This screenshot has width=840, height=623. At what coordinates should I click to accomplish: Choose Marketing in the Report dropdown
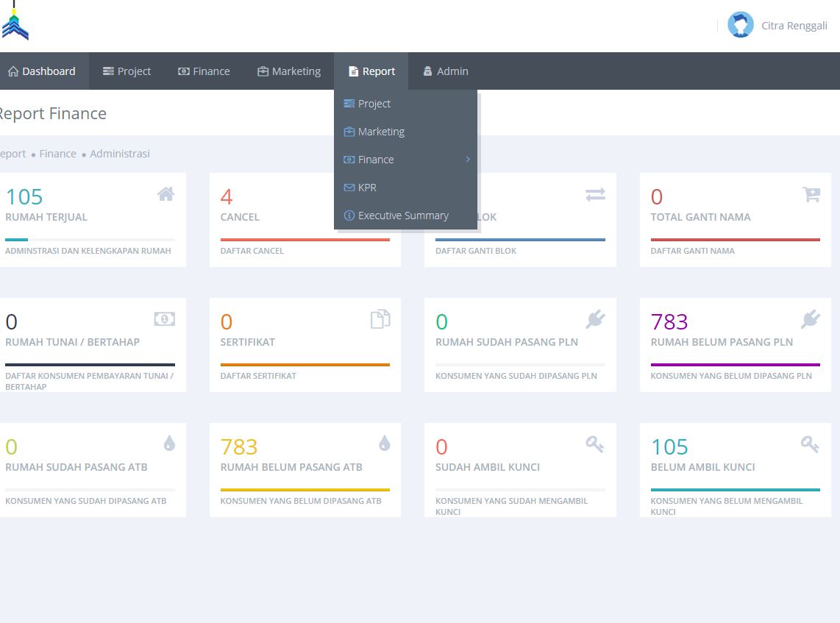(x=381, y=132)
